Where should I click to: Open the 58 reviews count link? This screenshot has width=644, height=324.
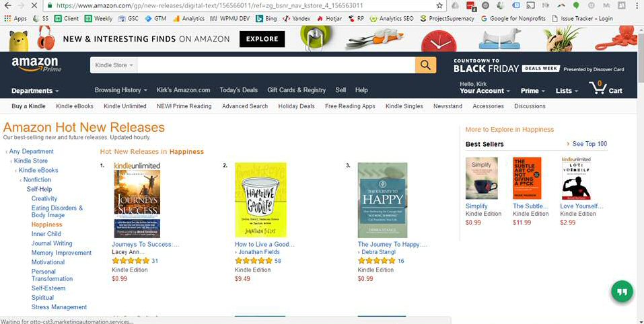coord(278,261)
